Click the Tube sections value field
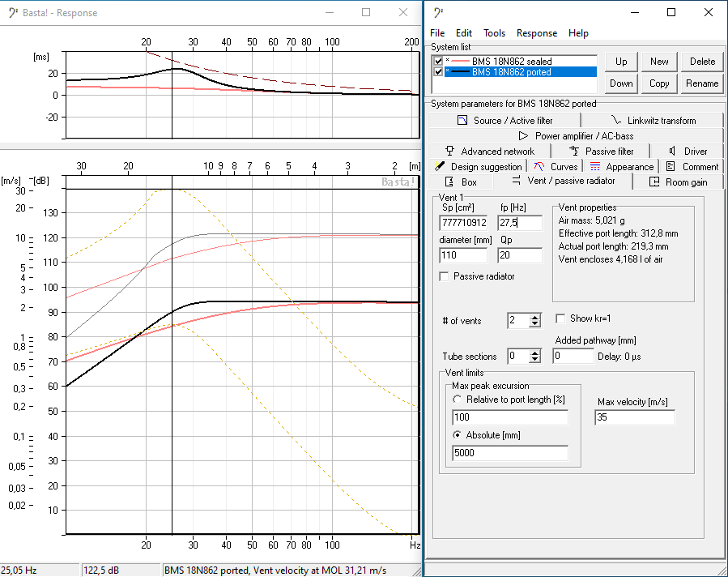The image size is (728, 577). click(x=518, y=356)
